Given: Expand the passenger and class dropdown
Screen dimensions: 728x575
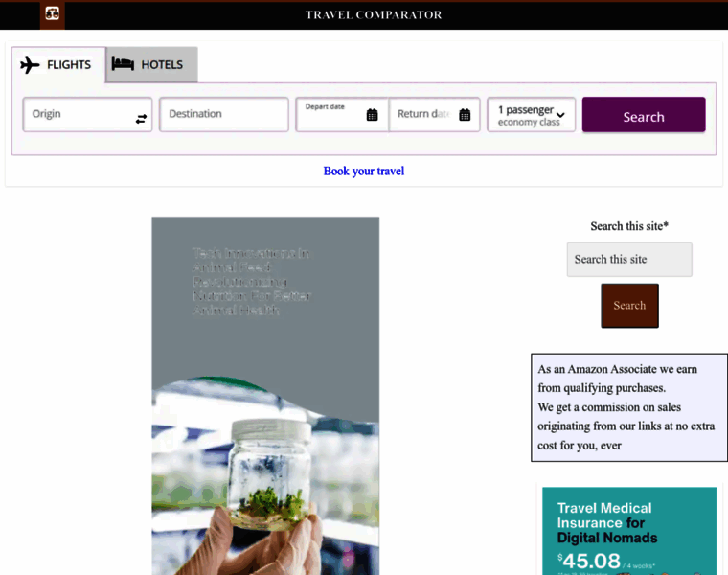Looking at the screenshot, I should tap(531, 115).
